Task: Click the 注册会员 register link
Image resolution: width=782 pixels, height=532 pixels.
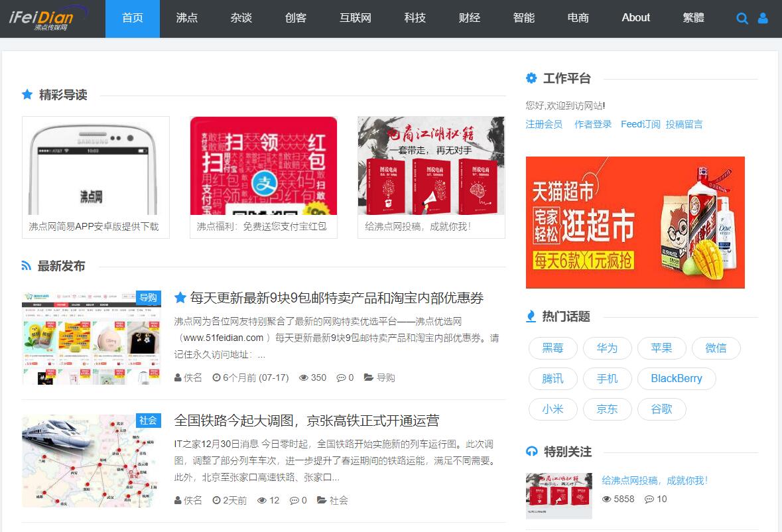Action: (x=544, y=124)
